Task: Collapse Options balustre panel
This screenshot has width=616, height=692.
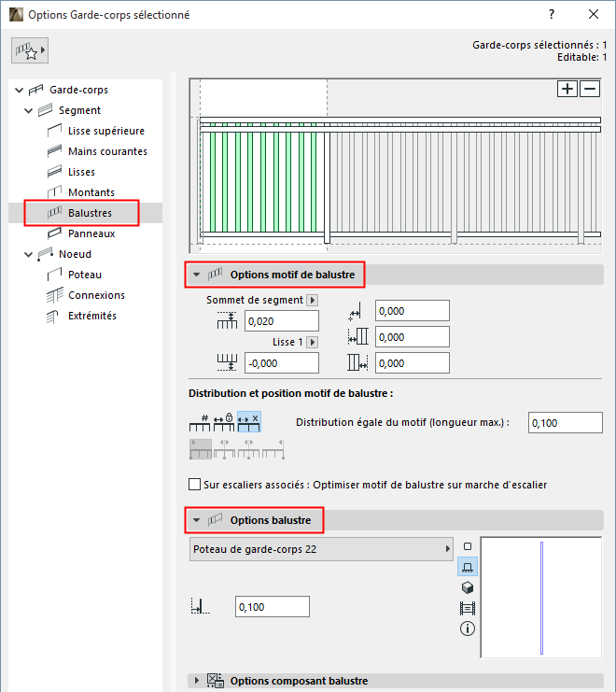Action: click(x=197, y=520)
